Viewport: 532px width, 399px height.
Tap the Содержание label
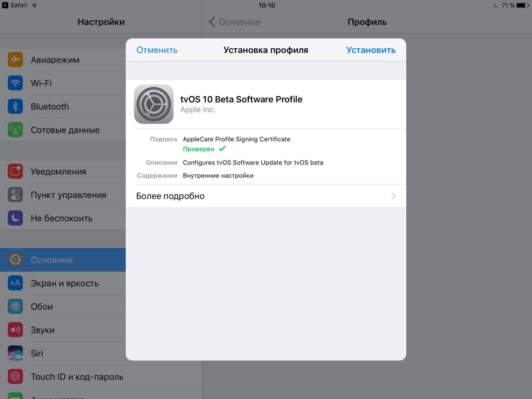click(x=157, y=176)
